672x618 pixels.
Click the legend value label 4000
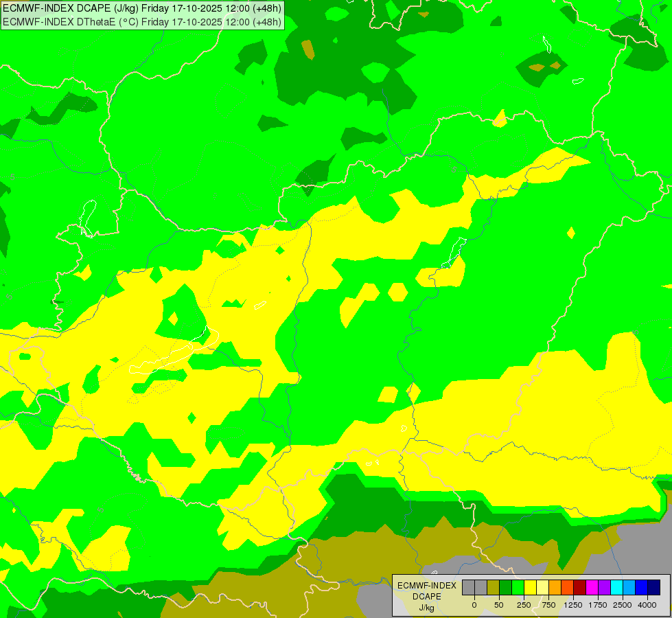(647, 605)
